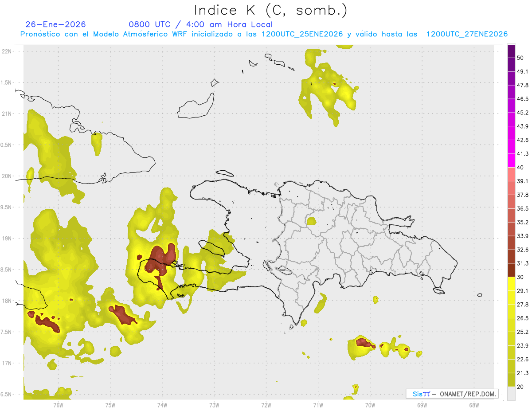The width and height of the screenshot is (532, 411).
Task: Click the legend value "42.6"
Action: pos(523,140)
